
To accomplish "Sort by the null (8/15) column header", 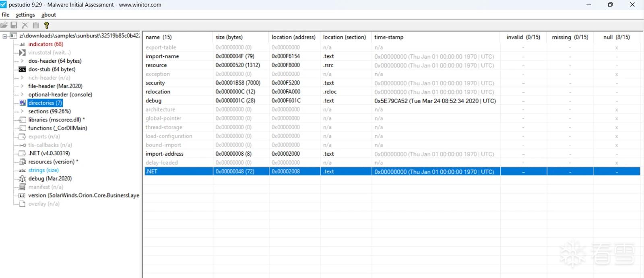I will click(617, 37).
